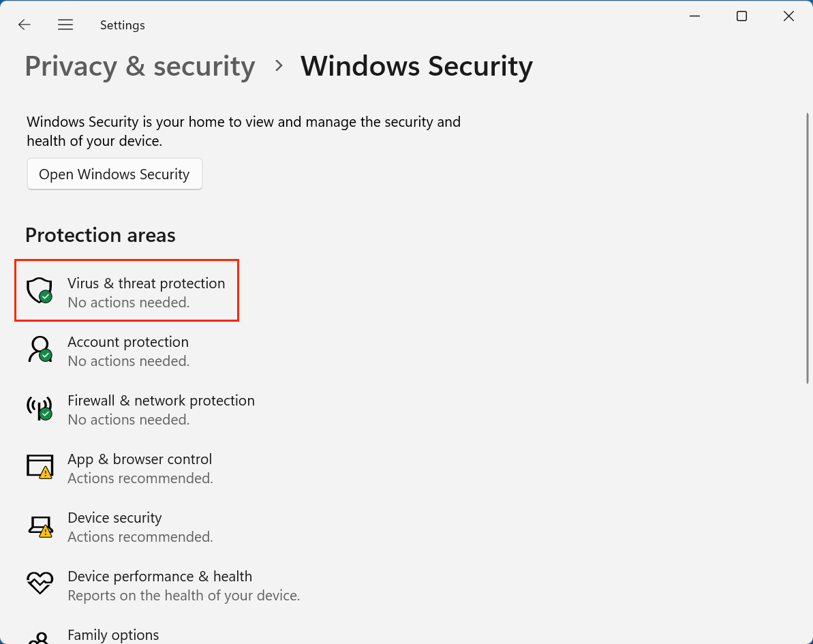This screenshot has width=813, height=644.
Task: Open Account protection text entry
Action: [128, 342]
